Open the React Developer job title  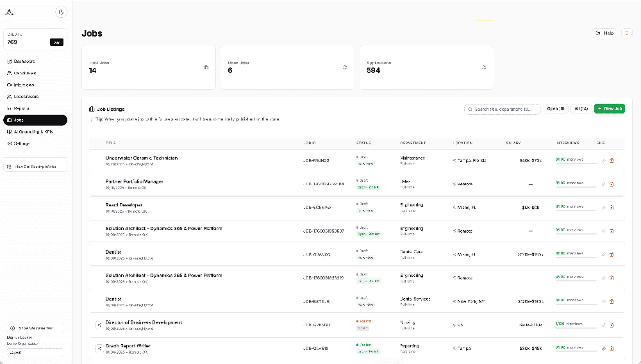click(x=124, y=205)
